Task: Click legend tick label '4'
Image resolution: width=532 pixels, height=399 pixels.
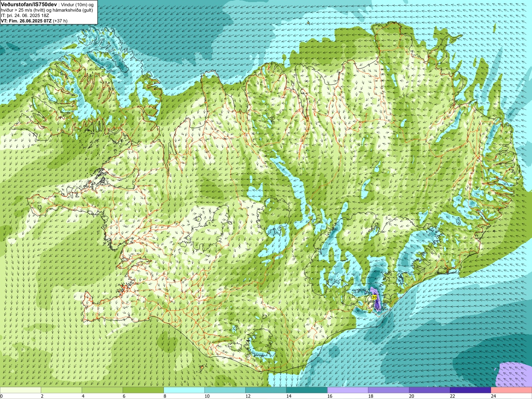Action: pyautogui.click(x=83, y=396)
